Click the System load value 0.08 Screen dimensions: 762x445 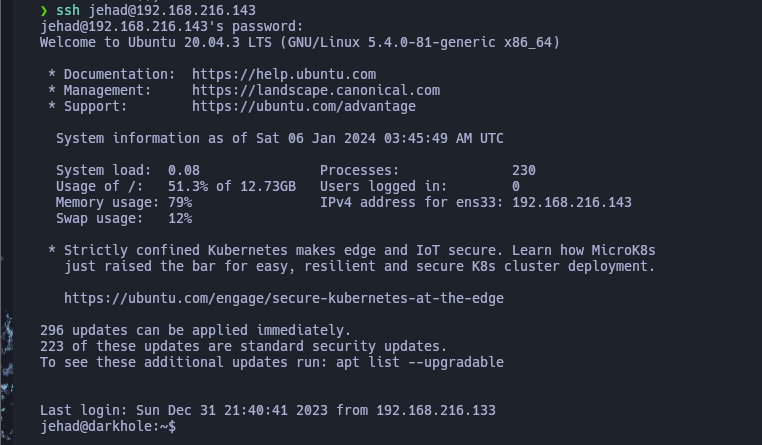[x=184, y=171]
